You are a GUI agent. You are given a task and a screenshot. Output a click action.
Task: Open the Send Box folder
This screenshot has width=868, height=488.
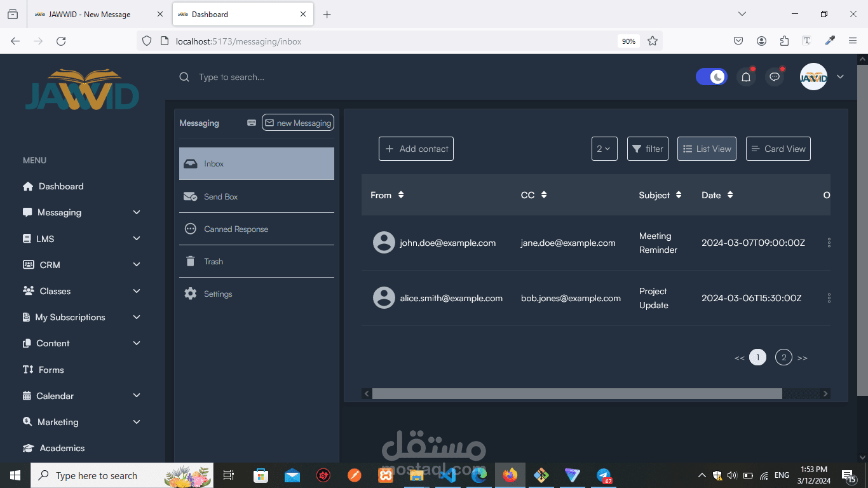pyautogui.click(x=257, y=196)
